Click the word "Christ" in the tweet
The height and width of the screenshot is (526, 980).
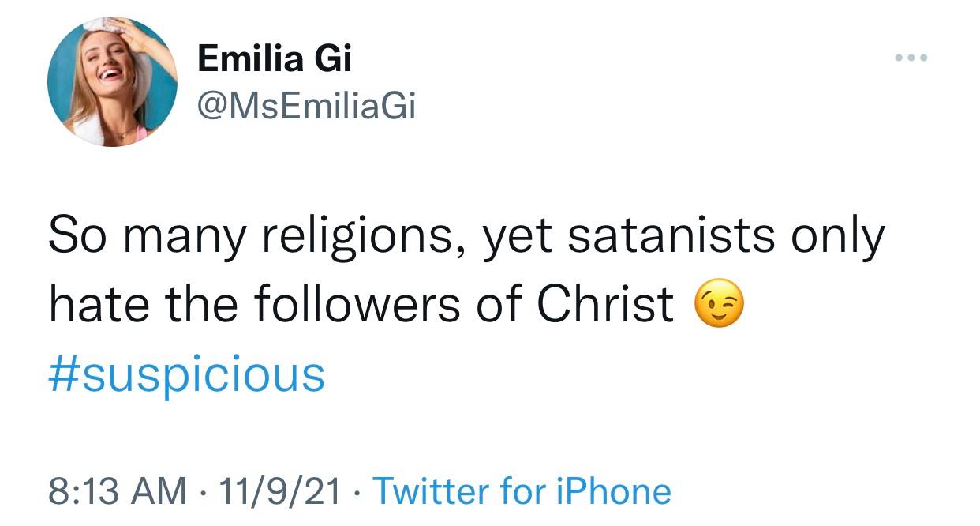point(606,305)
